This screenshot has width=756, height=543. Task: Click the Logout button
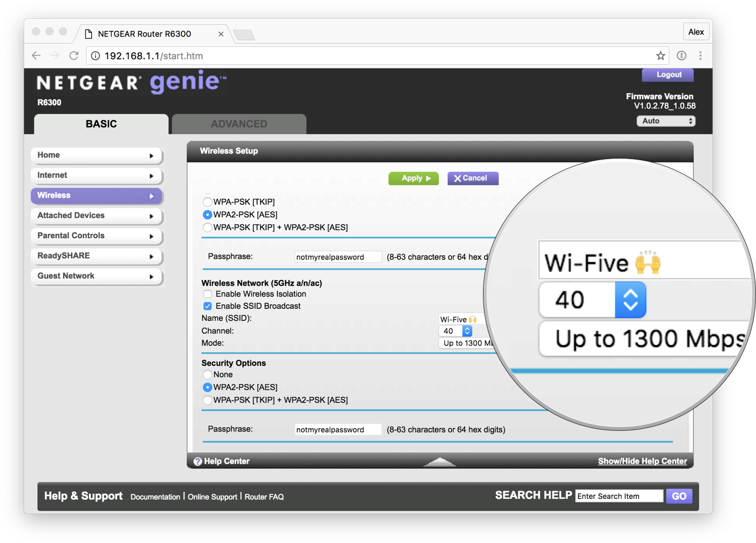point(668,75)
